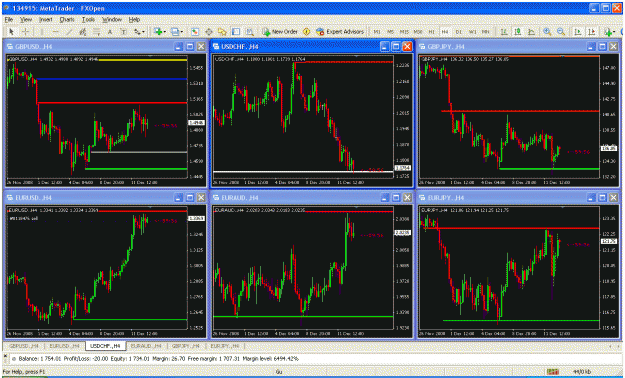Zoom in on the chart
This screenshot has width=625, height=378.
click(547, 32)
